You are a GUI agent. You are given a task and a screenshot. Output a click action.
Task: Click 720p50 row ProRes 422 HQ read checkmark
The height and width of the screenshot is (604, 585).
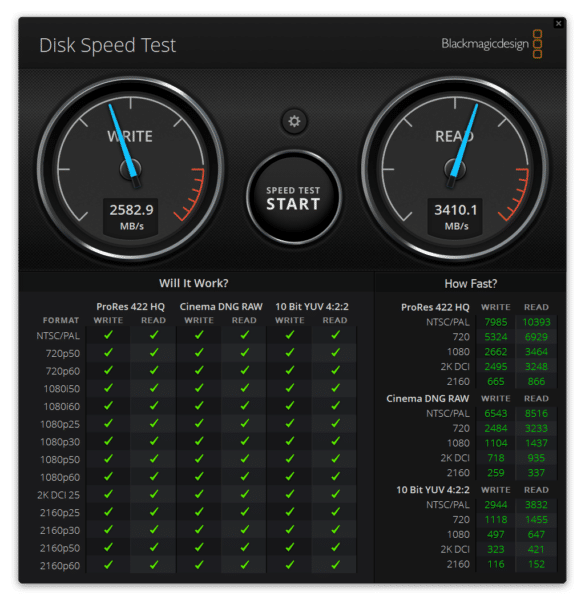[x=154, y=352]
